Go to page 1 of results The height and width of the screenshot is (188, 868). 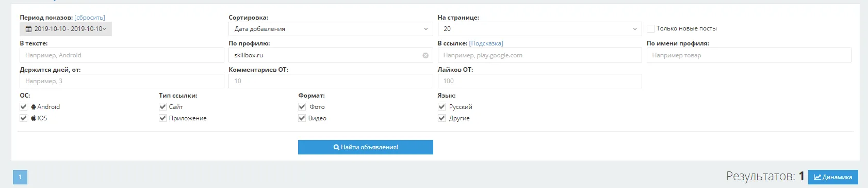tap(20, 177)
